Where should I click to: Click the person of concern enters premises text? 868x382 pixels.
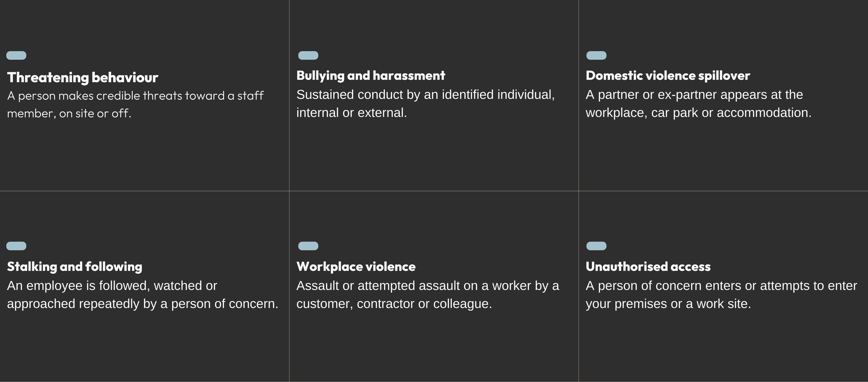721,294
